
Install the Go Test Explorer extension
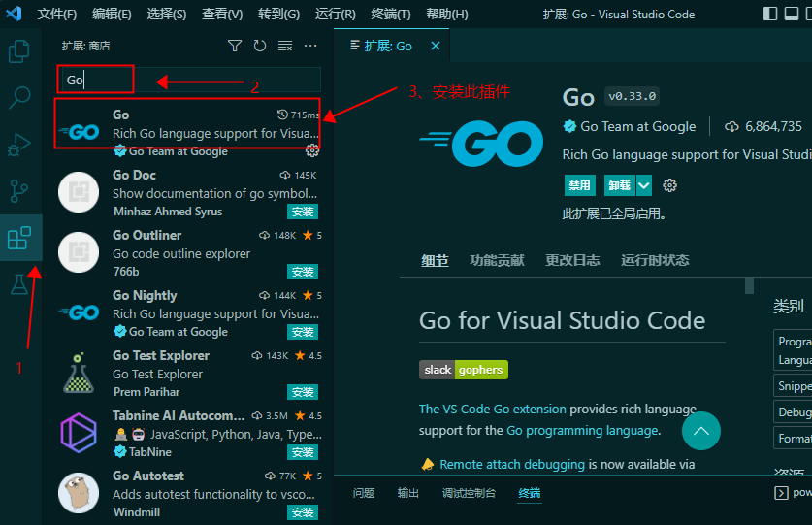[303, 392]
